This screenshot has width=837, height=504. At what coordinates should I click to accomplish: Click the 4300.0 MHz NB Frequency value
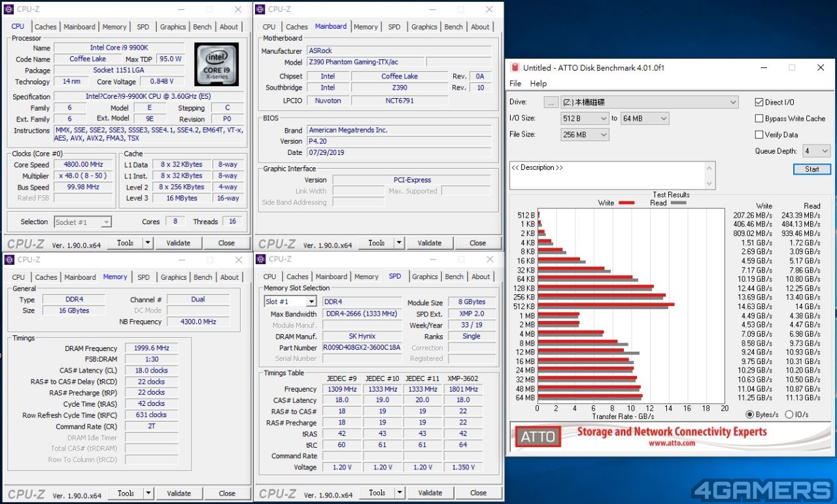(x=198, y=322)
